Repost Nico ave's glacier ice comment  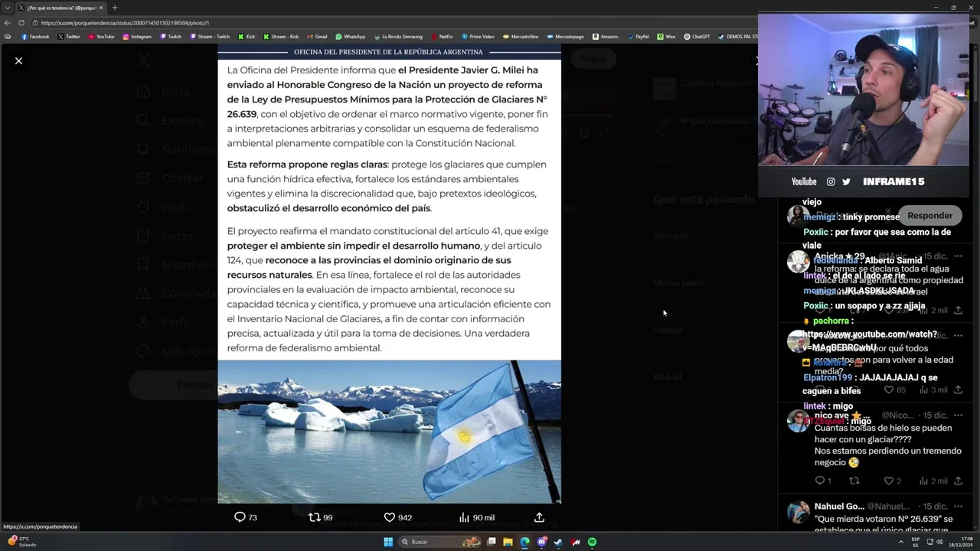854,481
